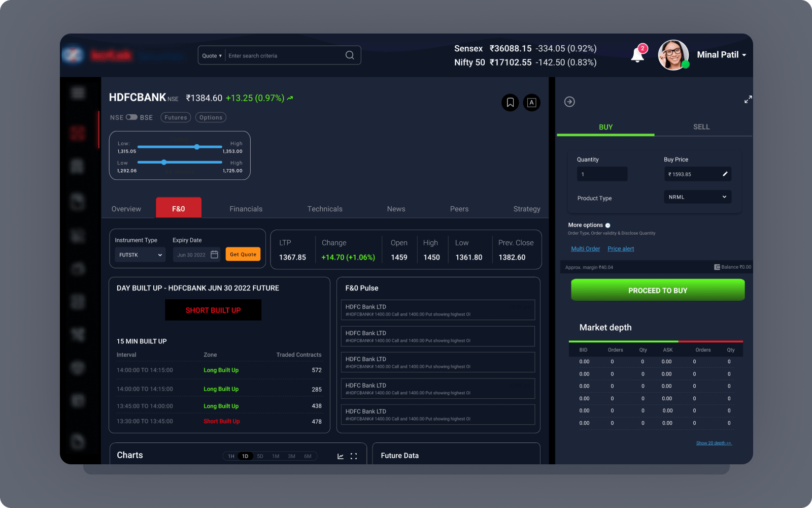The width and height of the screenshot is (812, 508).
Task: Bookmark the HDFCBANK stock
Action: (510, 103)
